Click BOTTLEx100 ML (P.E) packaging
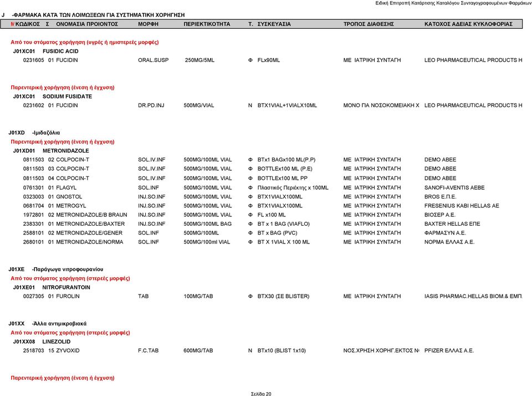This screenshot has width=532, height=396. click(285, 169)
